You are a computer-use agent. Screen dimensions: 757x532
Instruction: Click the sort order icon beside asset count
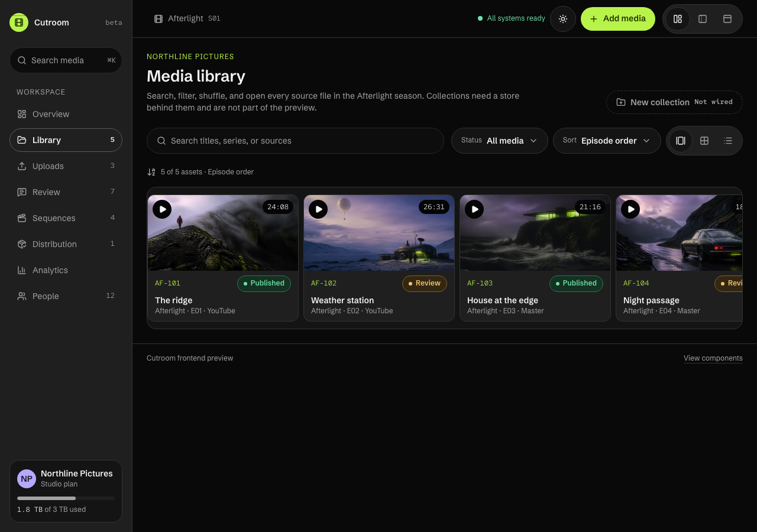151,172
